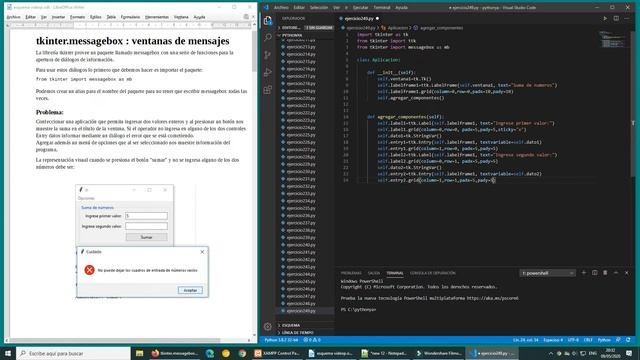
Task: Open the Ejecutar menu in VS Code
Action: click(360, 7)
